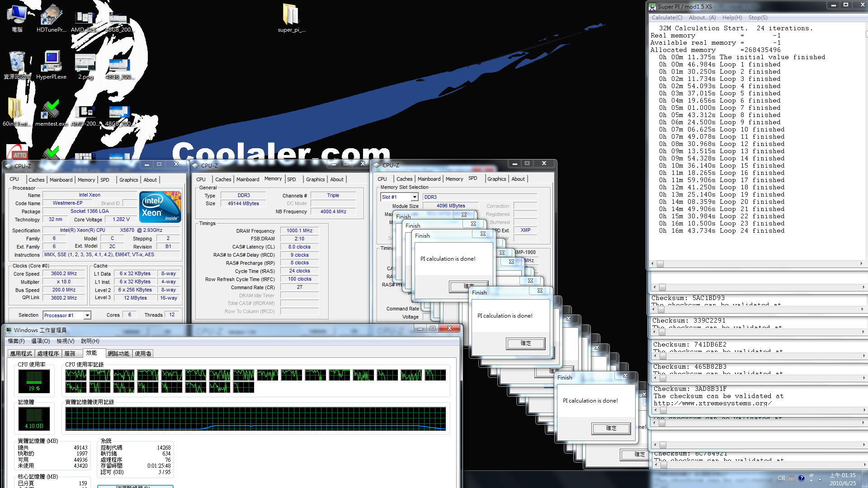Image resolution: width=868 pixels, height=488 pixels.
Task: Open the 檢視(V) menu in Task Manager
Action: (x=66, y=341)
